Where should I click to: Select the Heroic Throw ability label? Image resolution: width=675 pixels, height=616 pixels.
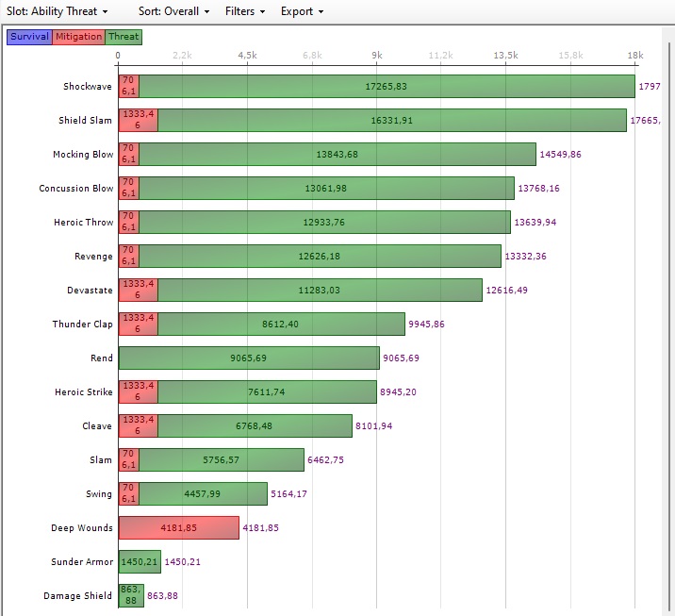pyautogui.click(x=84, y=223)
